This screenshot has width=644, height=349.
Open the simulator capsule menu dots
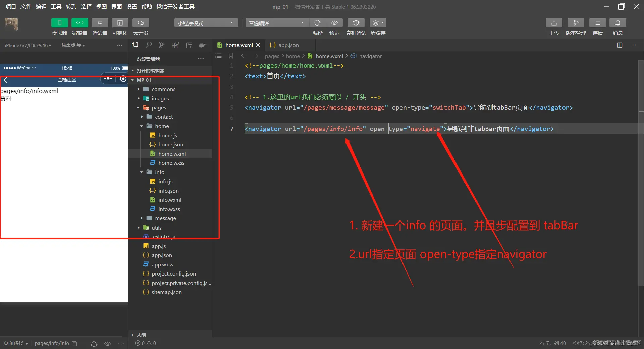tap(108, 79)
